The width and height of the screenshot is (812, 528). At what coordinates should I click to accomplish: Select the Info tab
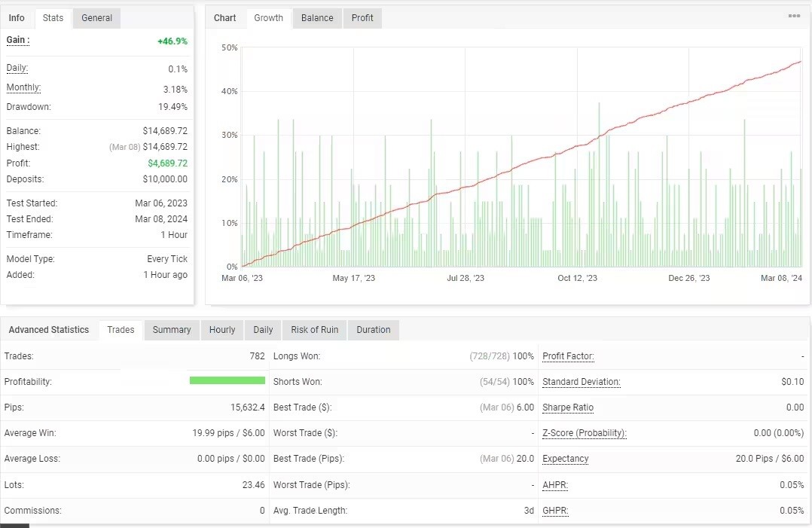[17, 18]
